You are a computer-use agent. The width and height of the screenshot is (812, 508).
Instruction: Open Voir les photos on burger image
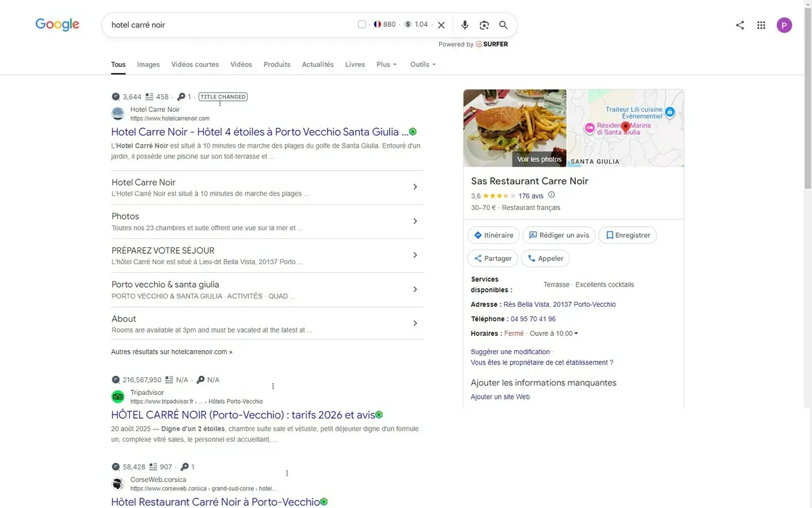tap(539, 159)
